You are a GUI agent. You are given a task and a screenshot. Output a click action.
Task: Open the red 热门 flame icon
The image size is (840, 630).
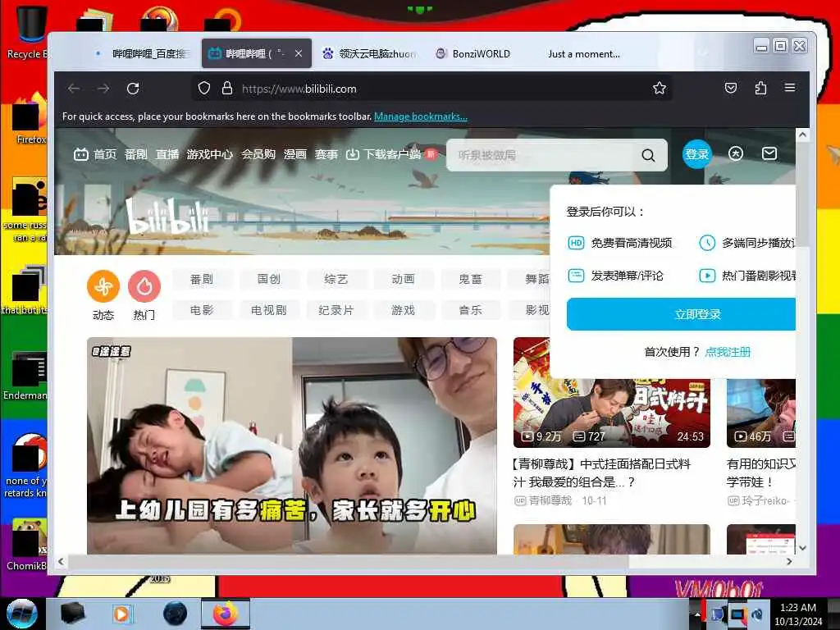[144, 286]
